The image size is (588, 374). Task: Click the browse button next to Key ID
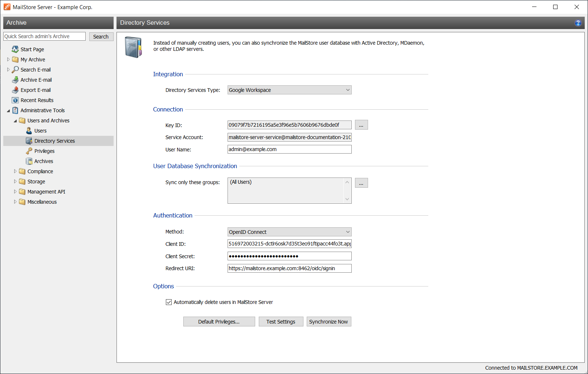361,125
